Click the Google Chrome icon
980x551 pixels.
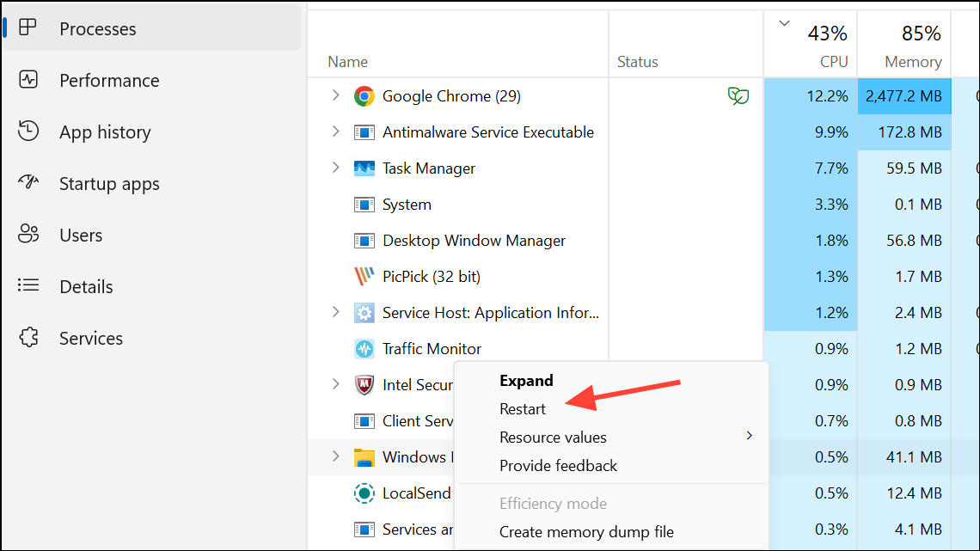tap(364, 96)
